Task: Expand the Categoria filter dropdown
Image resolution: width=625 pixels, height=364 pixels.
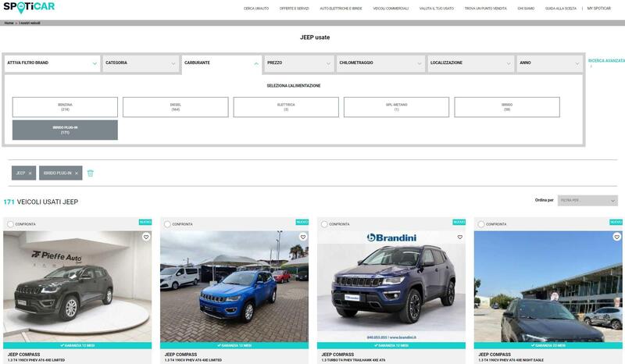Action: pos(141,63)
